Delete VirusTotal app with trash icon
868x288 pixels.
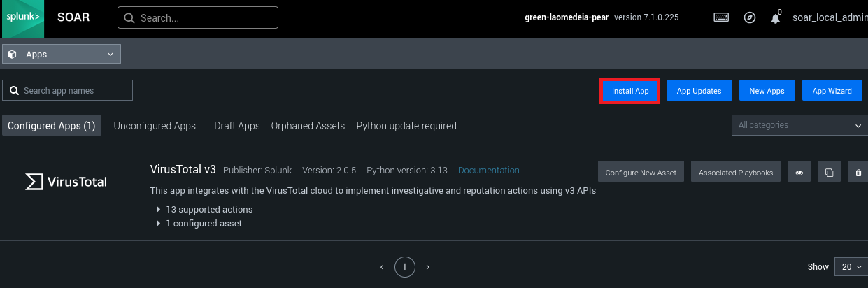pyautogui.click(x=858, y=172)
